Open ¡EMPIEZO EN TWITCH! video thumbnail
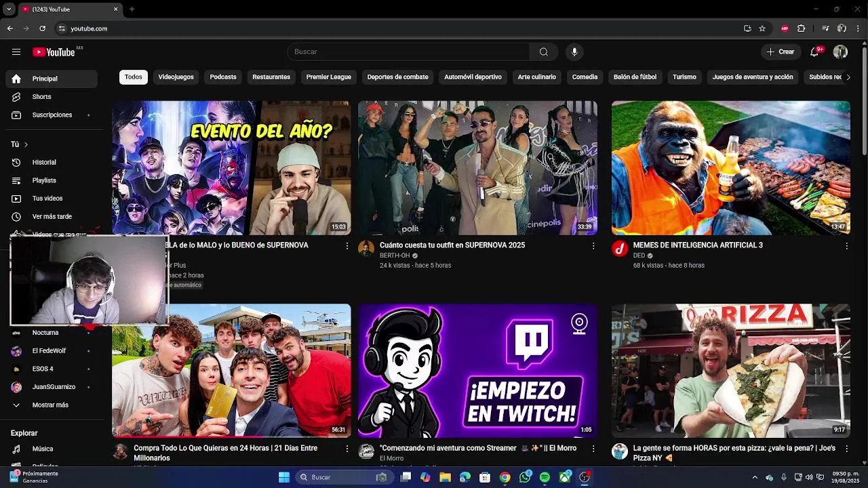This screenshot has height=488, width=868. (x=477, y=371)
